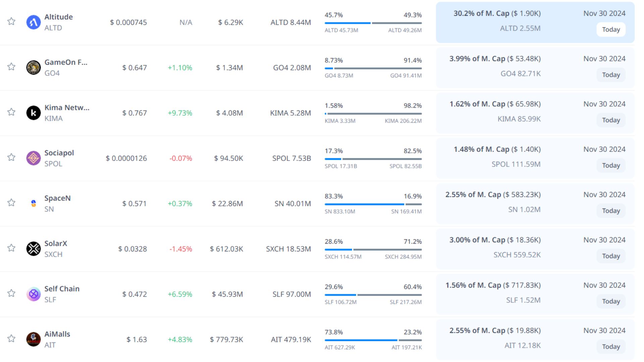Image resolution: width=644 pixels, height=362 pixels.
Task: Click the SolarX SXCH coin logo
Action: pyautogui.click(x=34, y=249)
